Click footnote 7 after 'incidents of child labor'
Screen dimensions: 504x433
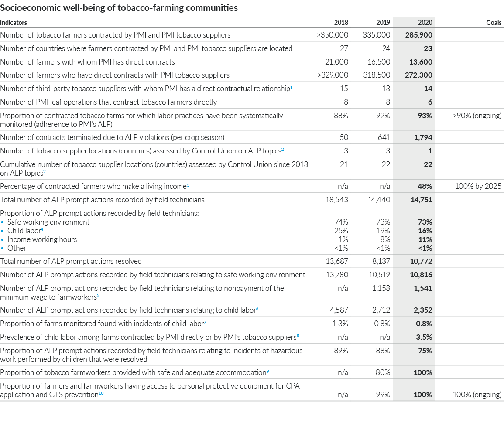pos(205,323)
